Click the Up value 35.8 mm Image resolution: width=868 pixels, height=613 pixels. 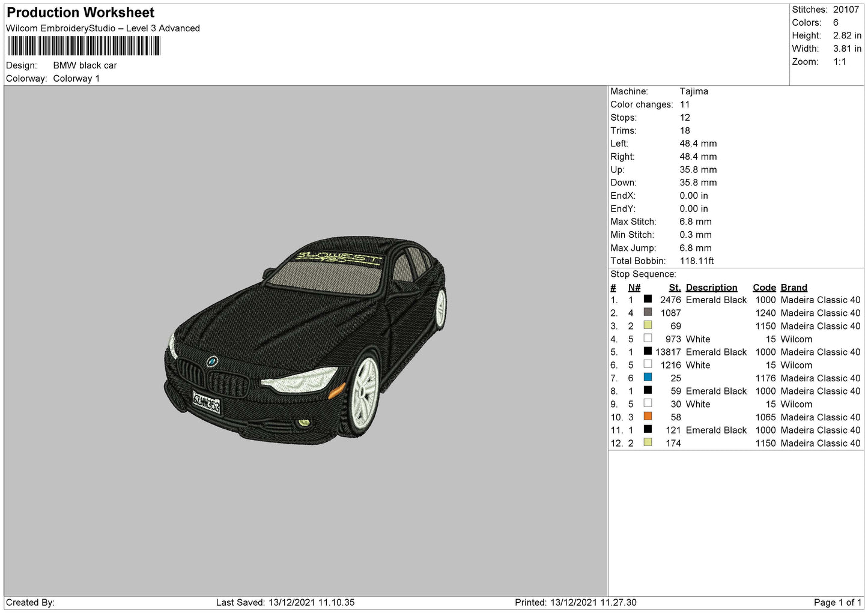698,170
